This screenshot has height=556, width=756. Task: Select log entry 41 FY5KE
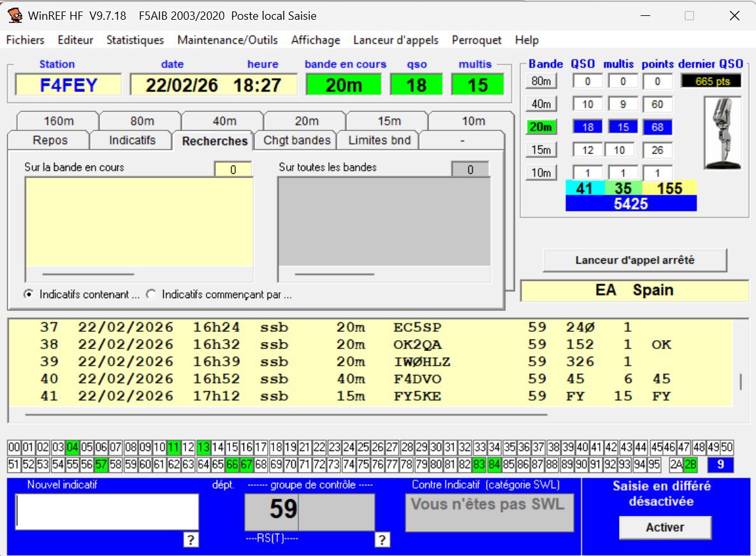click(370, 397)
